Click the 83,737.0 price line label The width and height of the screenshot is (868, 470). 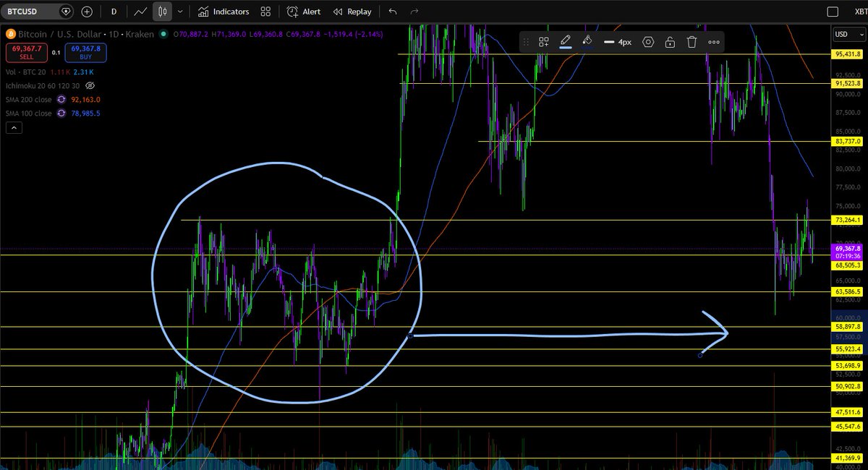[x=847, y=141]
